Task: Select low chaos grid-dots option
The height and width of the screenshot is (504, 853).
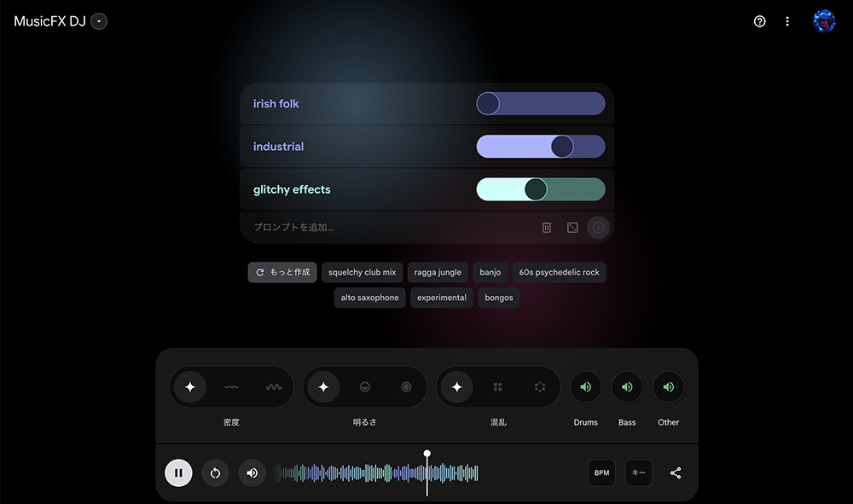Action: pos(498,387)
